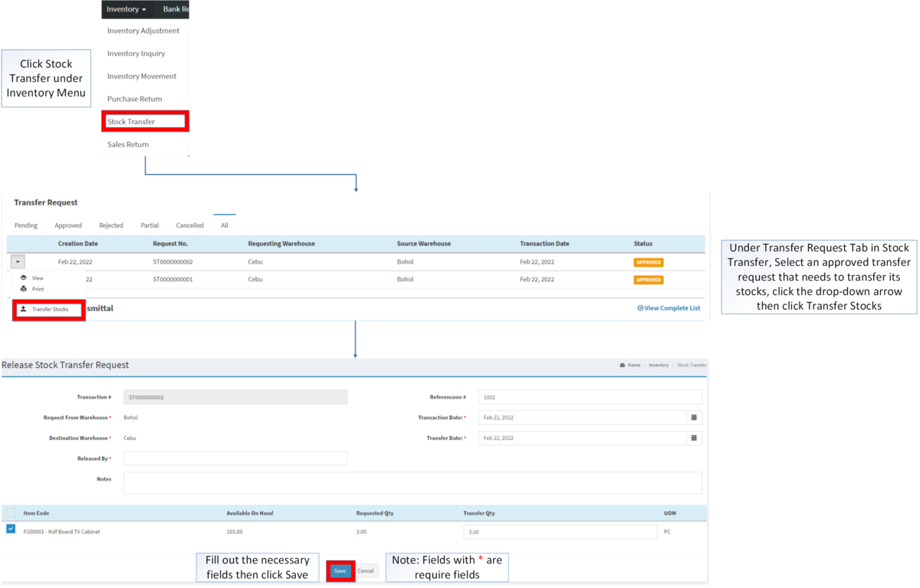This screenshot has width=920, height=588.
Task: Select Inventory Adjustment from the menu
Action: (143, 31)
